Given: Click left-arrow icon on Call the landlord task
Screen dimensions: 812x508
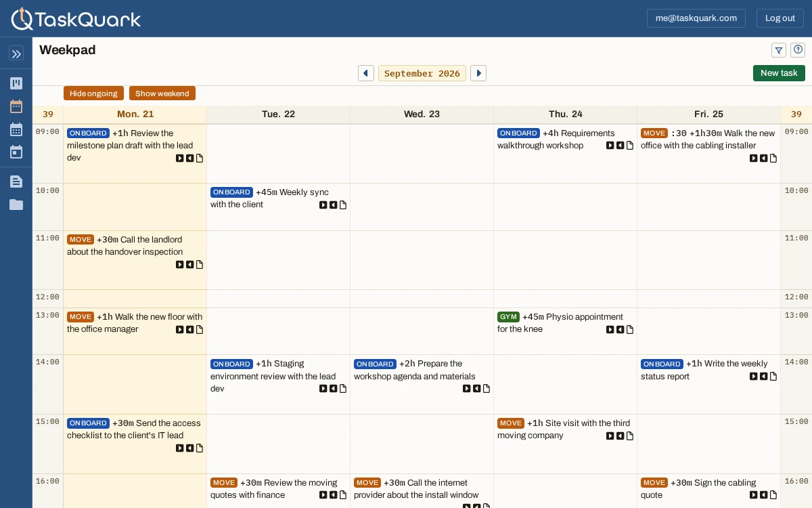Looking at the screenshot, I should pyautogui.click(x=189, y=265).
